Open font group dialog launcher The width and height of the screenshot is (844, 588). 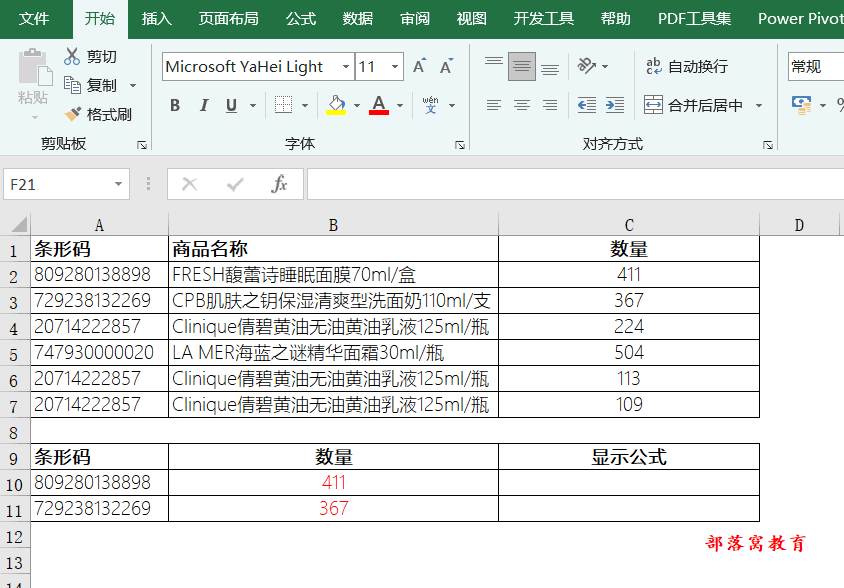coord(460,145)
